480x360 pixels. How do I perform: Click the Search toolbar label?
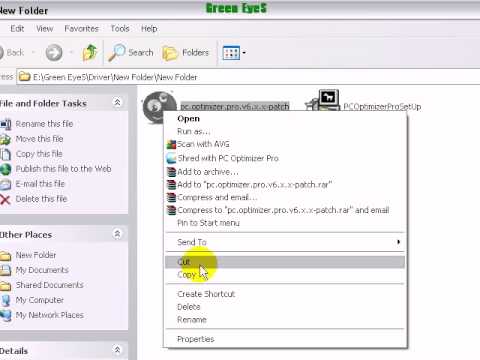coord(141,53)
